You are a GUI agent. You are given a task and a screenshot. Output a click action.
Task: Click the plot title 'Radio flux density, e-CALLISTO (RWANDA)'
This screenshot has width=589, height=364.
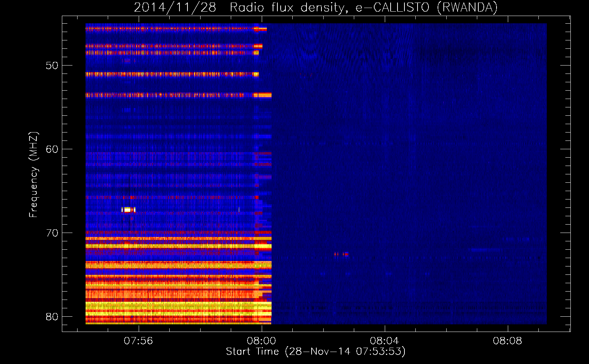[364, 7]
